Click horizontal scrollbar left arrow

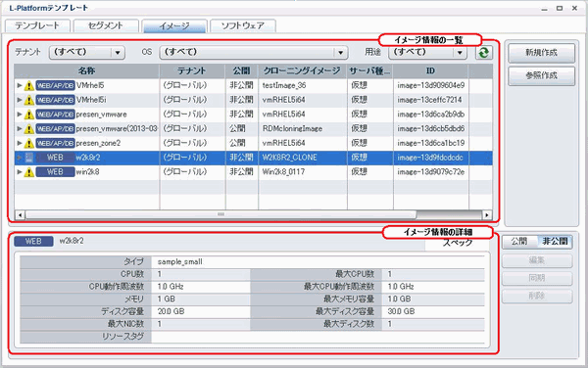coord(20,215)
